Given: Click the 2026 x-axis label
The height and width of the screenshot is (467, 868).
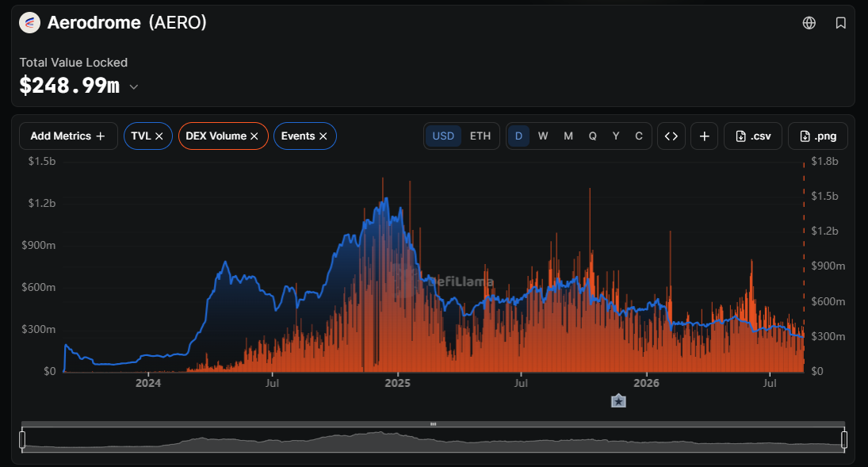Looking at the screenshot, I should tap(646, 383).
